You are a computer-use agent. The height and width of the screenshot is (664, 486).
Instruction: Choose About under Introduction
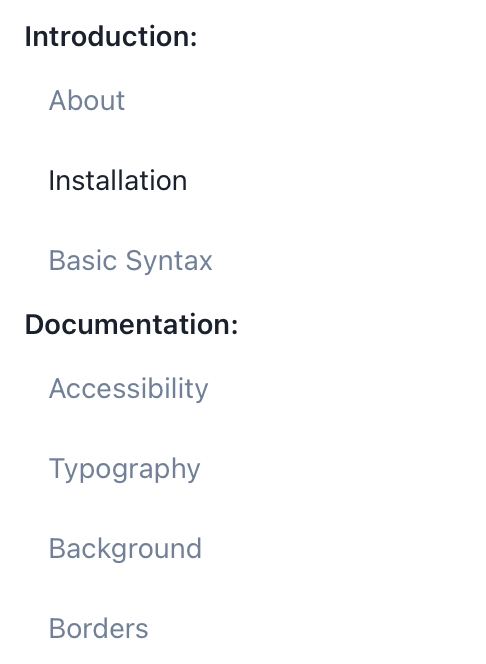(87, 101)
